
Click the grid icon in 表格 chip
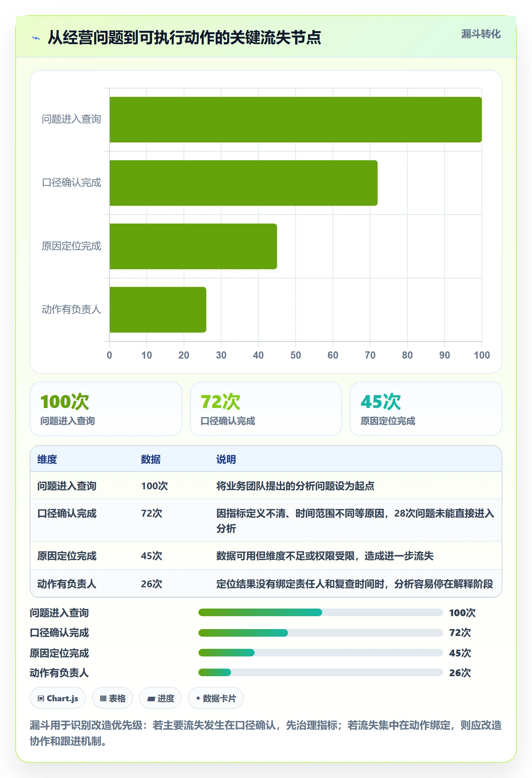[x=103, y=698]
